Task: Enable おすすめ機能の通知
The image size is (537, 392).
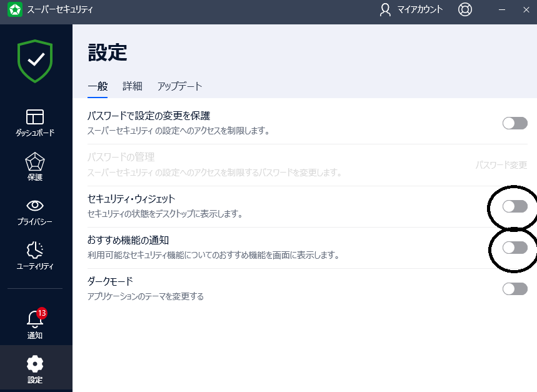Action: tap(514, 247)
